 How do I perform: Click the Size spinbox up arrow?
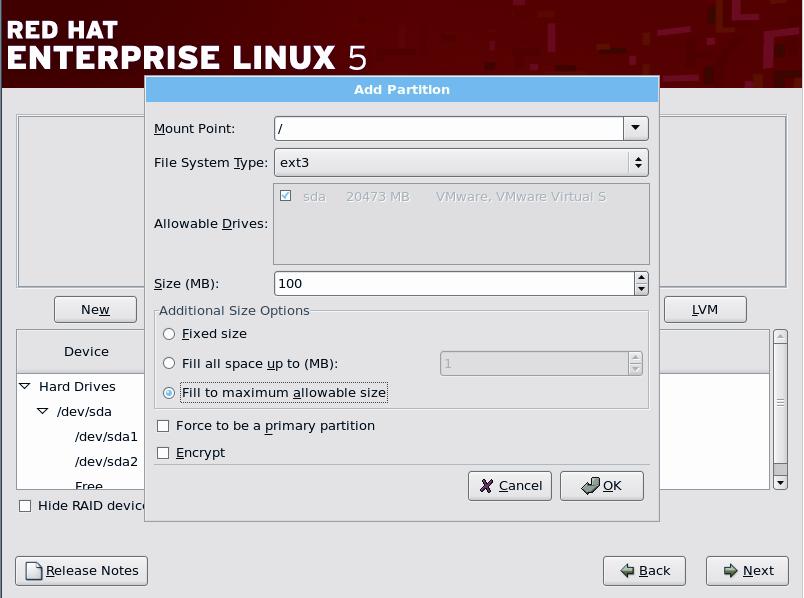tap(640, 278)
